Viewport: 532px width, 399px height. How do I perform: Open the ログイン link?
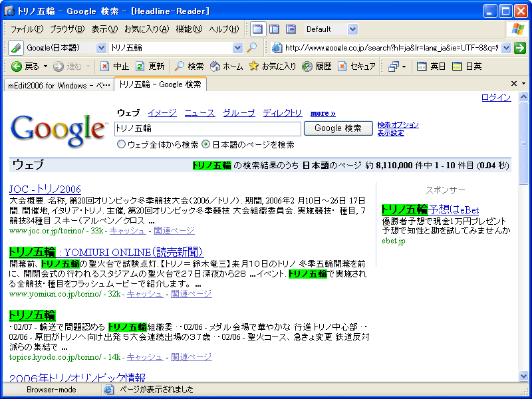point(496,98)
